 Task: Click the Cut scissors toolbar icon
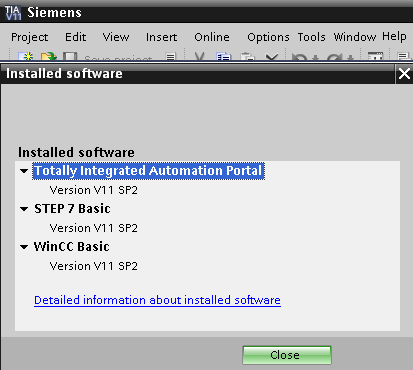199,56
